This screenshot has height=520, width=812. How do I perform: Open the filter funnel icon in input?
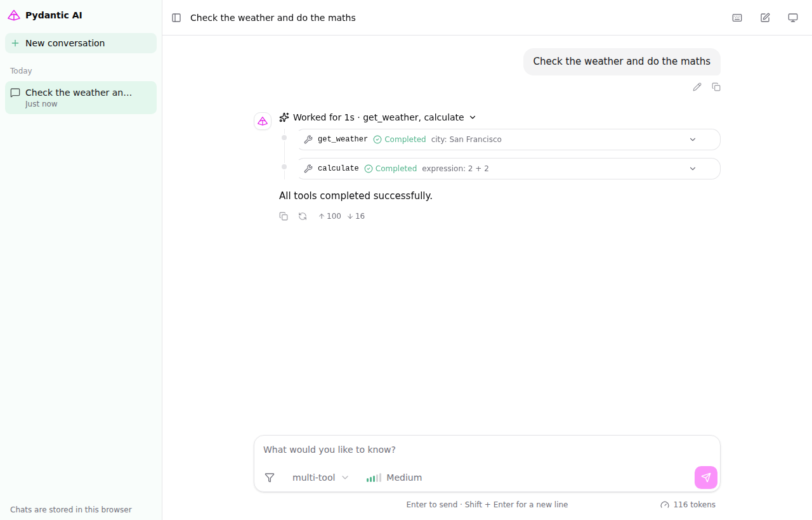click(x=270, y=478)
